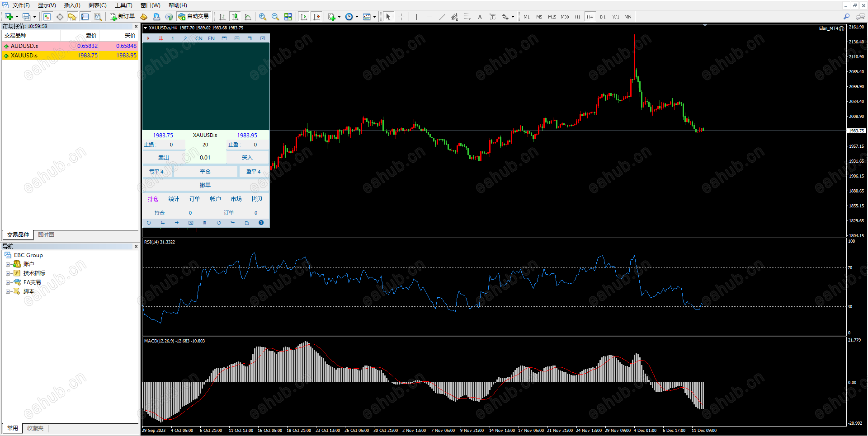Open the 帮助(H) menu

[178, 5]
